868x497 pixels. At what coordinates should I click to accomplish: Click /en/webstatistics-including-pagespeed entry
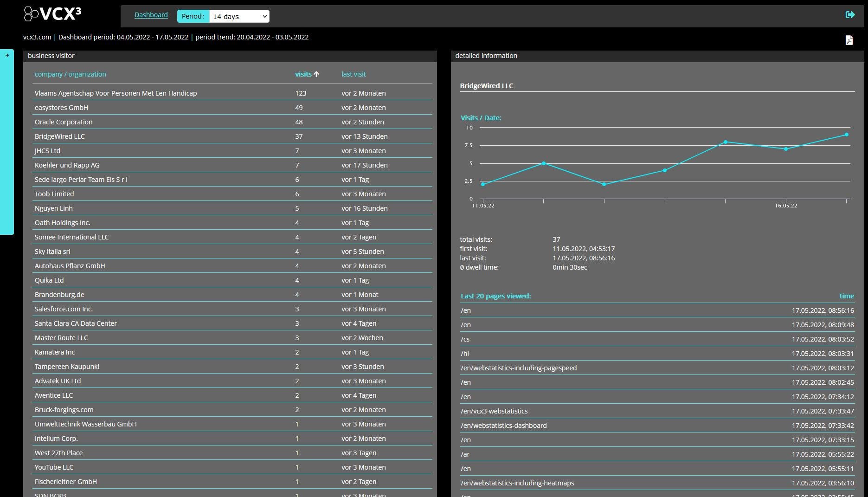657,368
